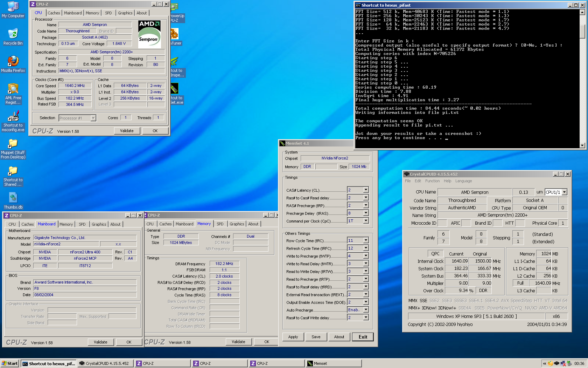
Task: Click the taskbar clock showing 00:36
Action: click(x=579, y=363)
